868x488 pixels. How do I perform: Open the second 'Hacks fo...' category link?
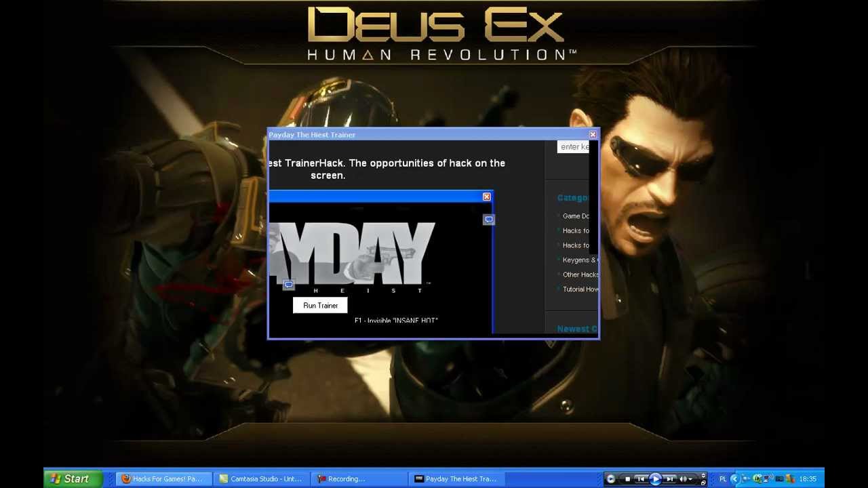[x=576, y=245]
